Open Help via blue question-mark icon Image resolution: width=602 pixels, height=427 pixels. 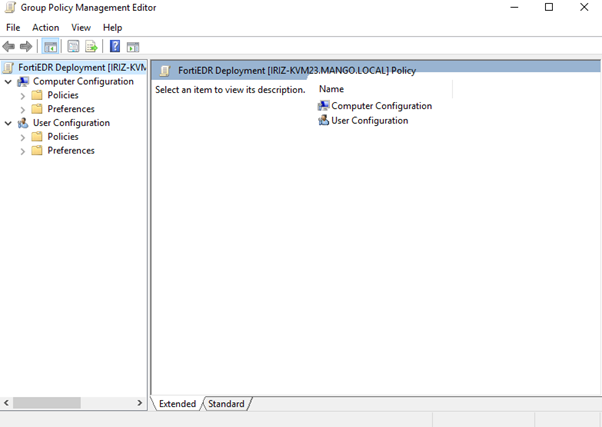(x=115, y=46)
